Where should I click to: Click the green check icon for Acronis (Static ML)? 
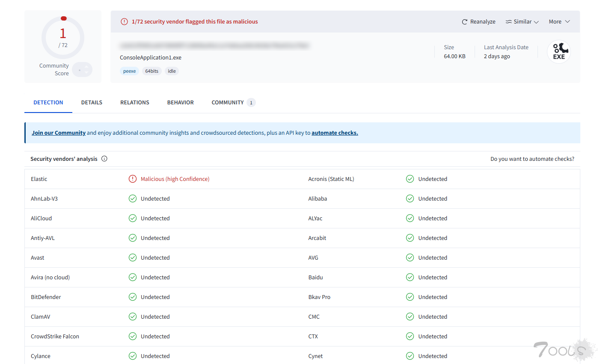coord(410,179)
